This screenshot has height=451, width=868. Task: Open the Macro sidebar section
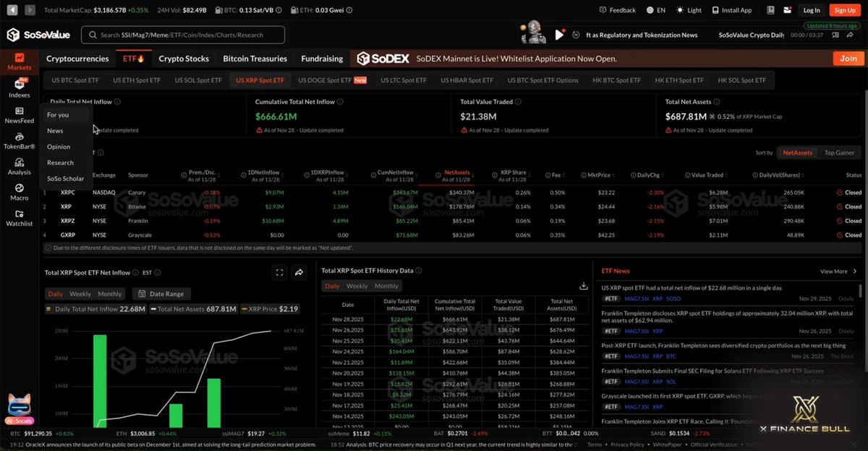[x=20, y=193]
